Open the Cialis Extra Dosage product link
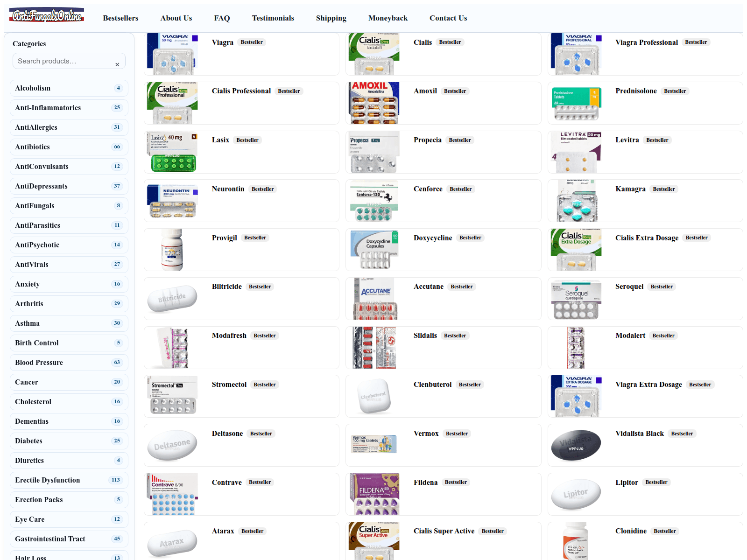 click(647, 238)
